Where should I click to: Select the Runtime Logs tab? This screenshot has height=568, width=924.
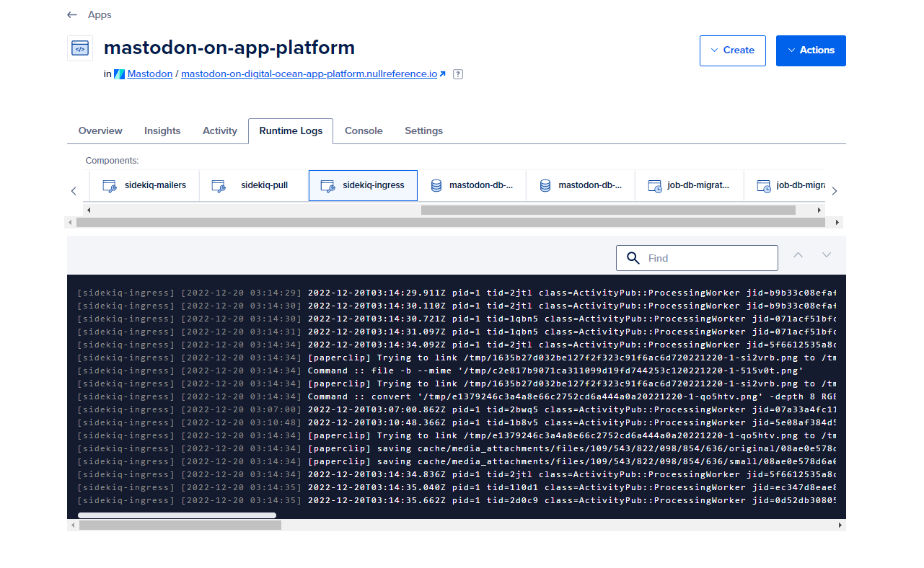pyautogui.click(x=291, y=131)
